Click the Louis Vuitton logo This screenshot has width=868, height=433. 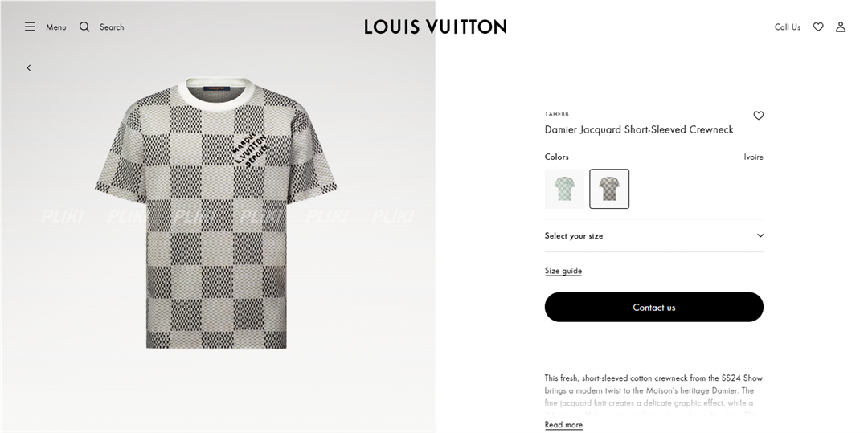[435, 27]
